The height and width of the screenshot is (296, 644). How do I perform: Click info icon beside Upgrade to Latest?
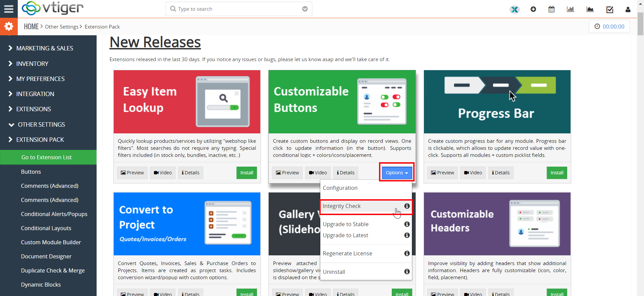pos(407,235)
